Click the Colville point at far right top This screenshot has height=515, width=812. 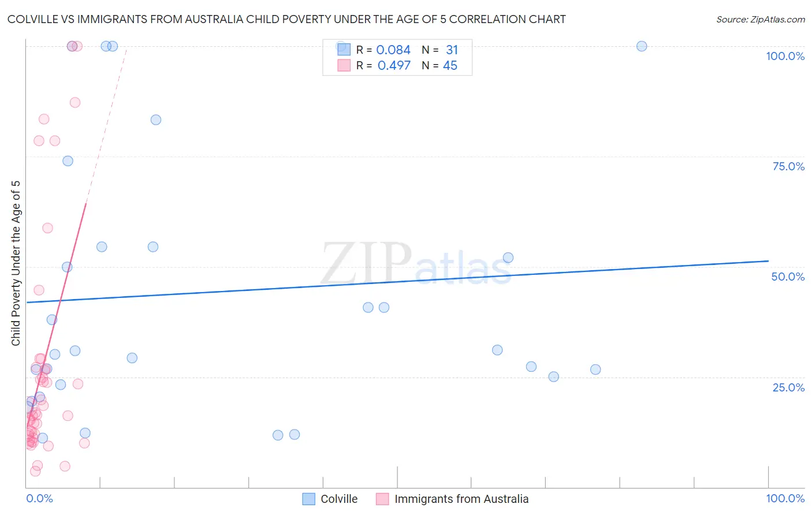coord(642,46)
